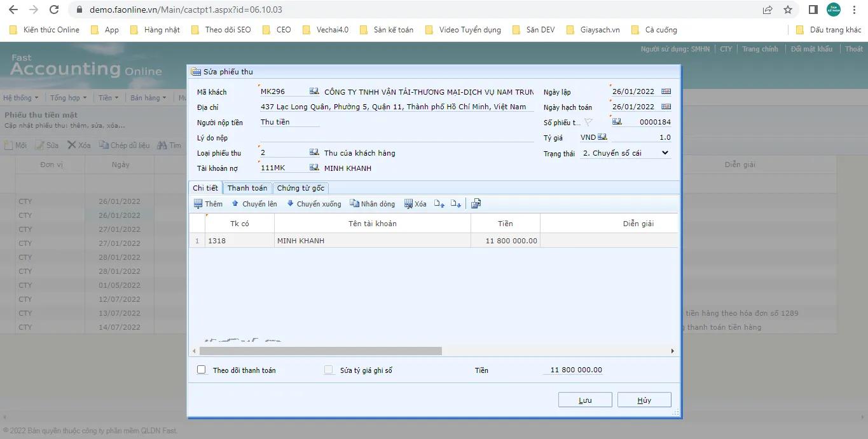868x439 pixels.
Task: Enable Theo dõi thanh toán checkbox
Action: click(x=202, y=370)
